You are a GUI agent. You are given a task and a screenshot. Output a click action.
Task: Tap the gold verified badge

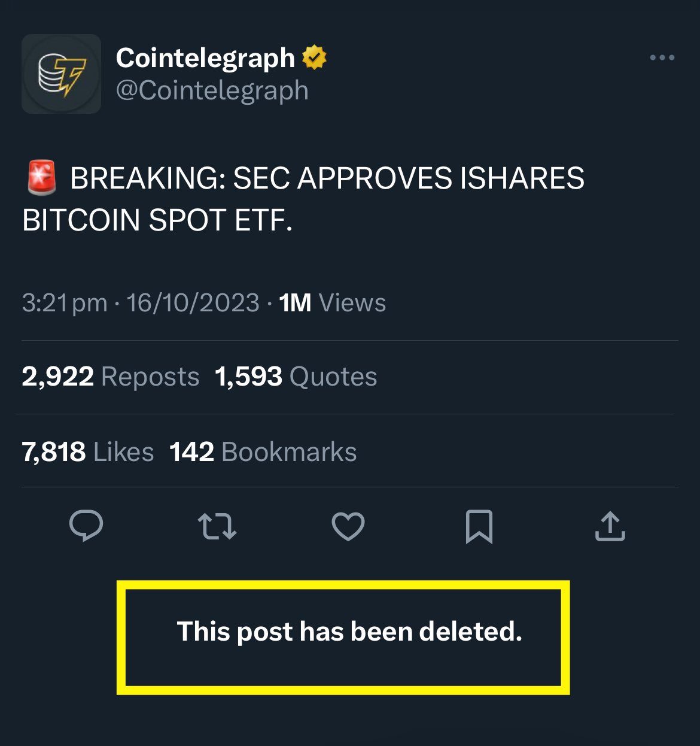[314, 57]
